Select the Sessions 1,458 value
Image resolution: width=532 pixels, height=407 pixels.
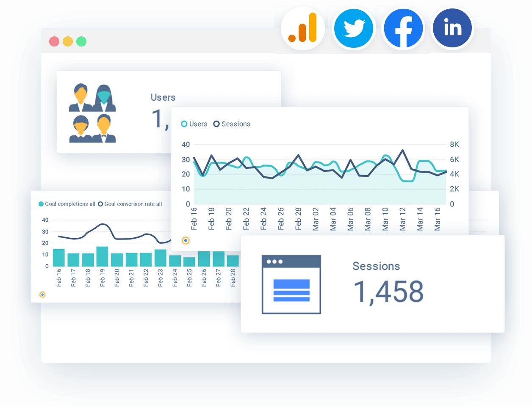(388, 292)
